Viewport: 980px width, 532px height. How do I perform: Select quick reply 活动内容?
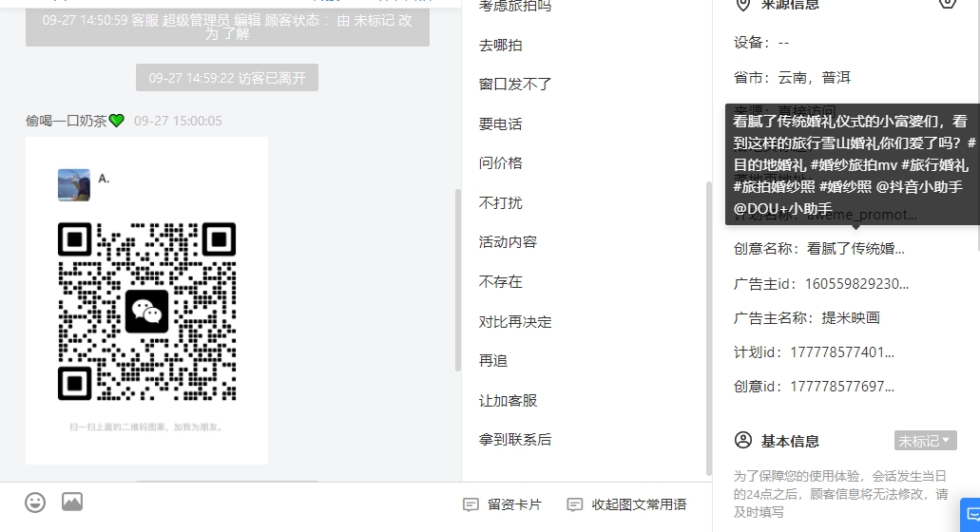[509, 242]
